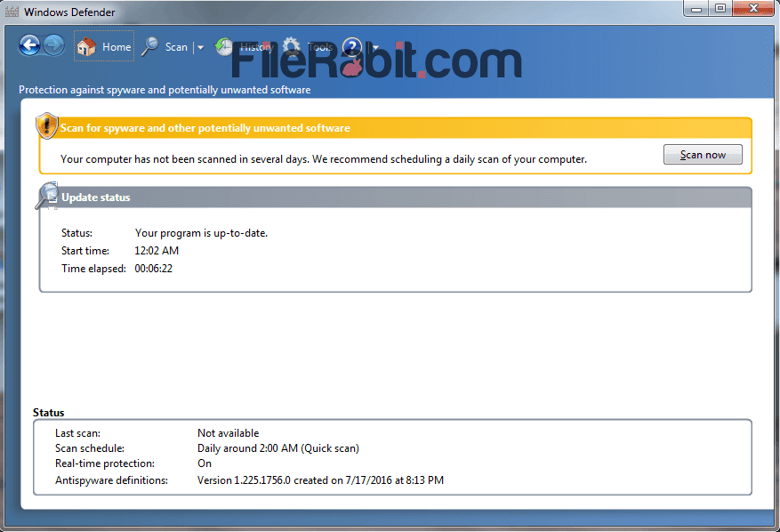Click the Forward navigation arrow
The image size is (780, 532).
(53, 45)
